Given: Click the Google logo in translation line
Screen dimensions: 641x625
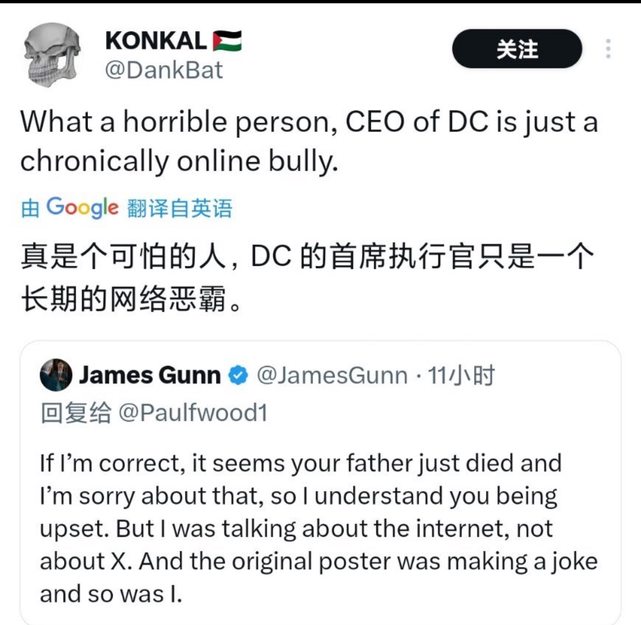Looking at the screenshot, I should pyautogui.click(x=83, y=207).
